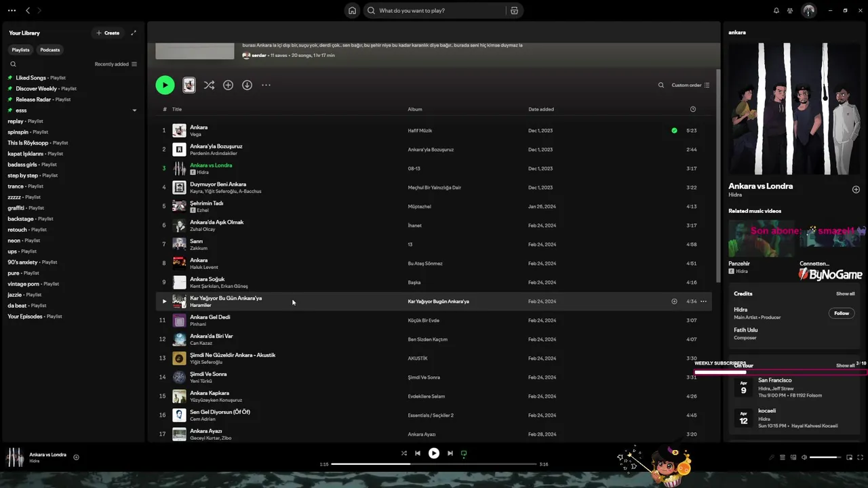Expand Your Library to full view

134,33
